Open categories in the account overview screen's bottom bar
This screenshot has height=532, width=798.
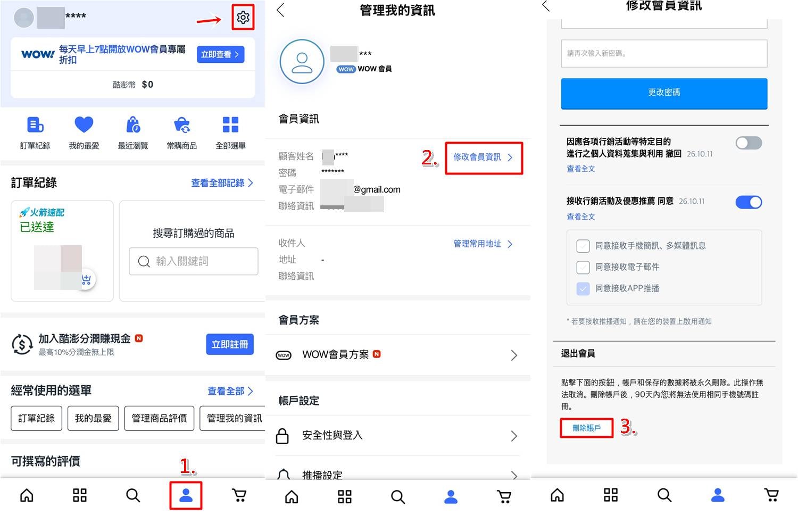80,496
